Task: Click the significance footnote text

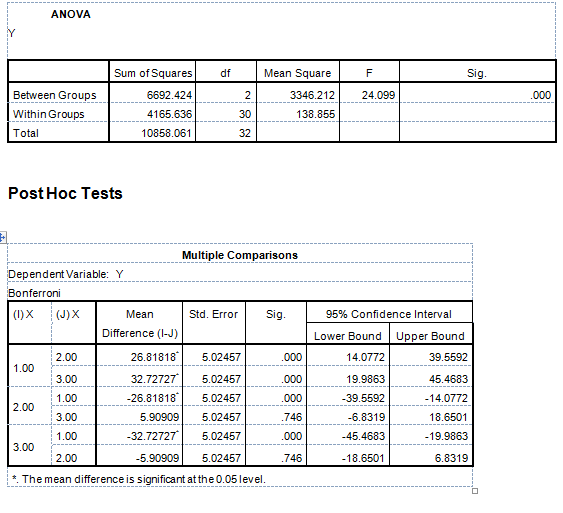Action: (x=139, y=479)
